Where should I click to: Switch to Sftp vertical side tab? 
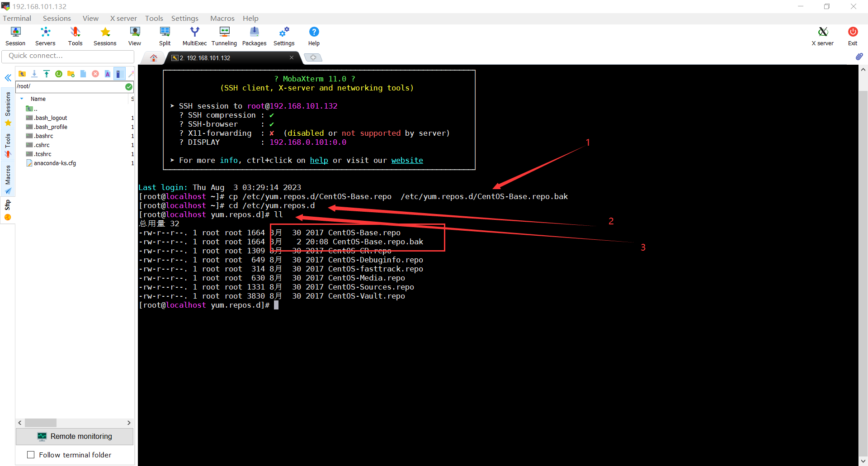click(x=8, y=210)
